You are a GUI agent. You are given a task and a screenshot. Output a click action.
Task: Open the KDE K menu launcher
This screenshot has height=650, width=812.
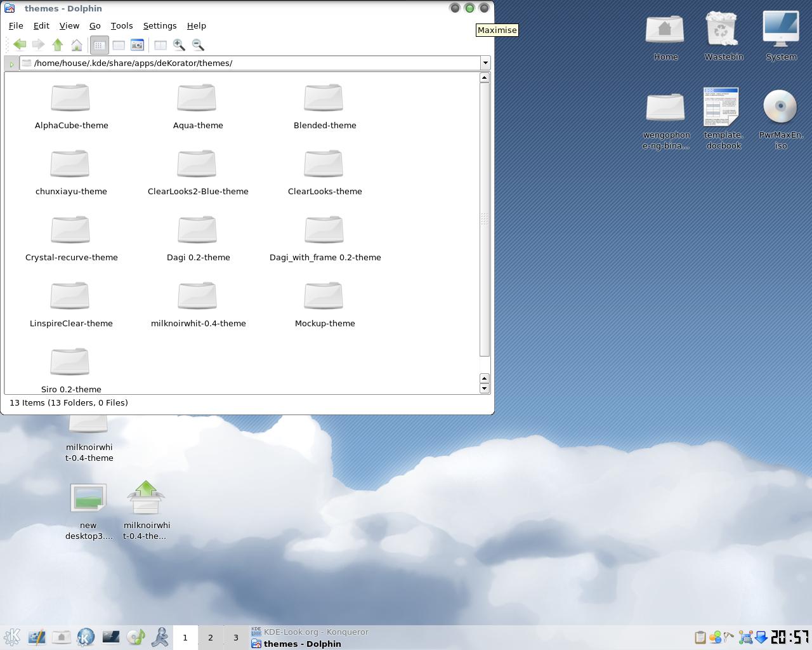(12, 637)
